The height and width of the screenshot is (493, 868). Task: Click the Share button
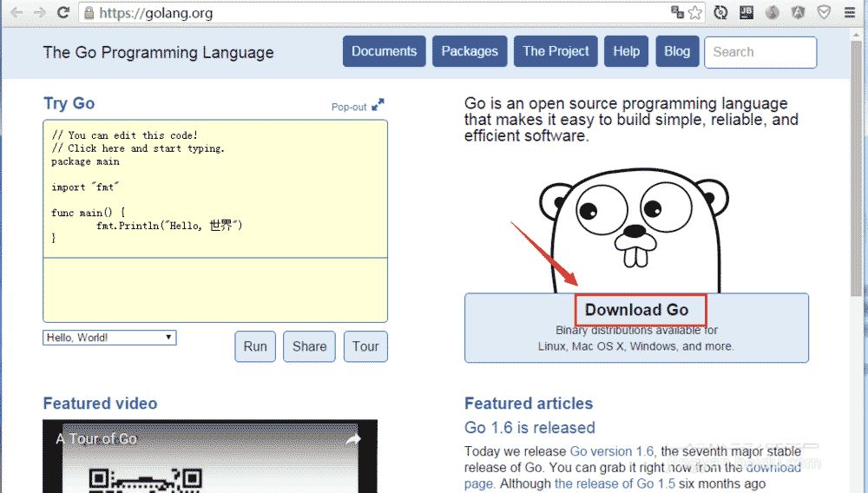[310, 346]
